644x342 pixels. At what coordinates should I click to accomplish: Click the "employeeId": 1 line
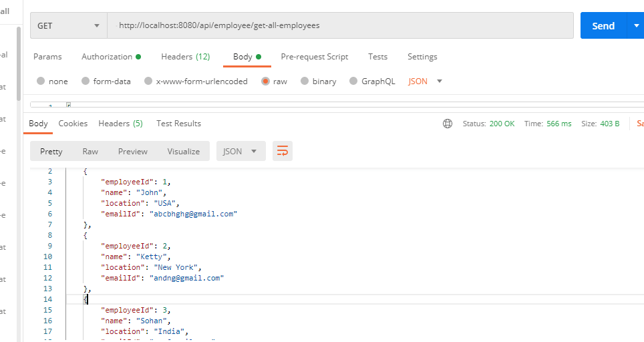pyautogui.click(x=136, y=182)
